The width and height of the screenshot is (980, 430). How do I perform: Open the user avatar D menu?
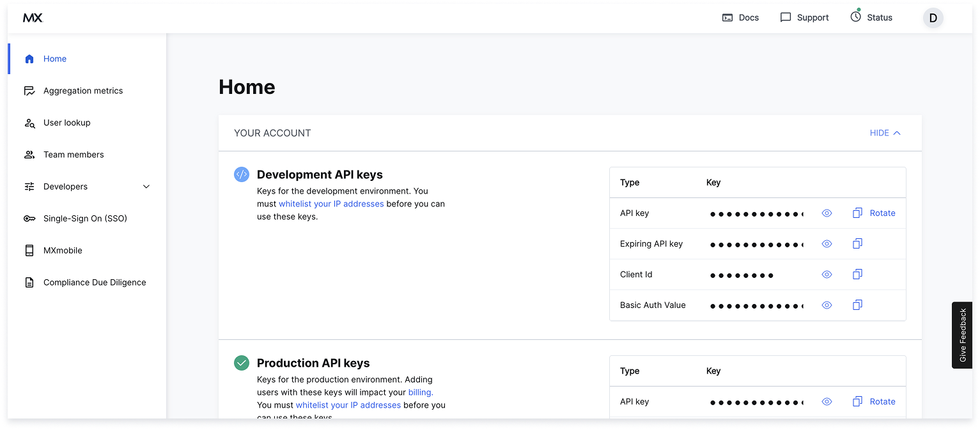click(933, 18)
